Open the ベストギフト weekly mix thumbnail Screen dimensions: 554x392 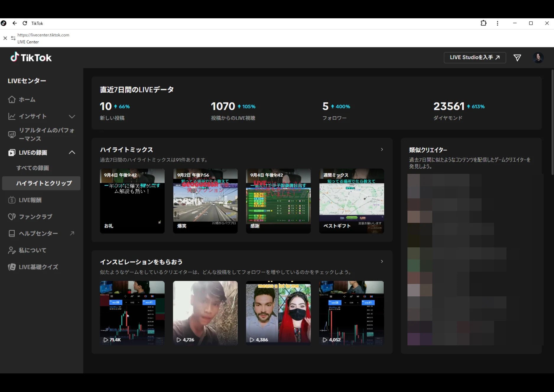click(351, 201)
